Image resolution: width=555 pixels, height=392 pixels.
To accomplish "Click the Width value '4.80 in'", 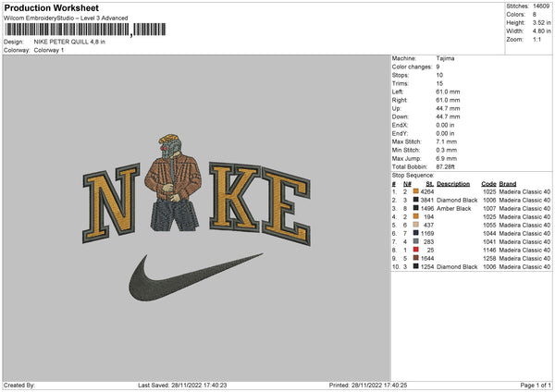I will (x=541, y=31).
